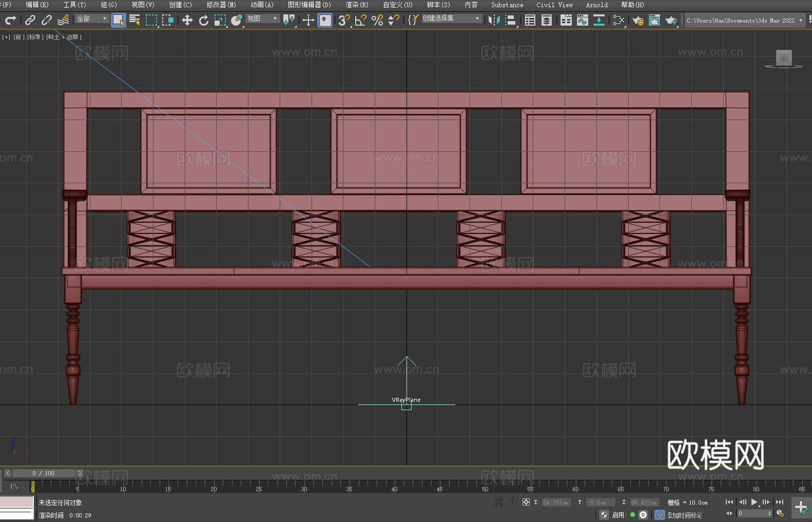
Task: Select the Move tool
Action: (187, 20)
